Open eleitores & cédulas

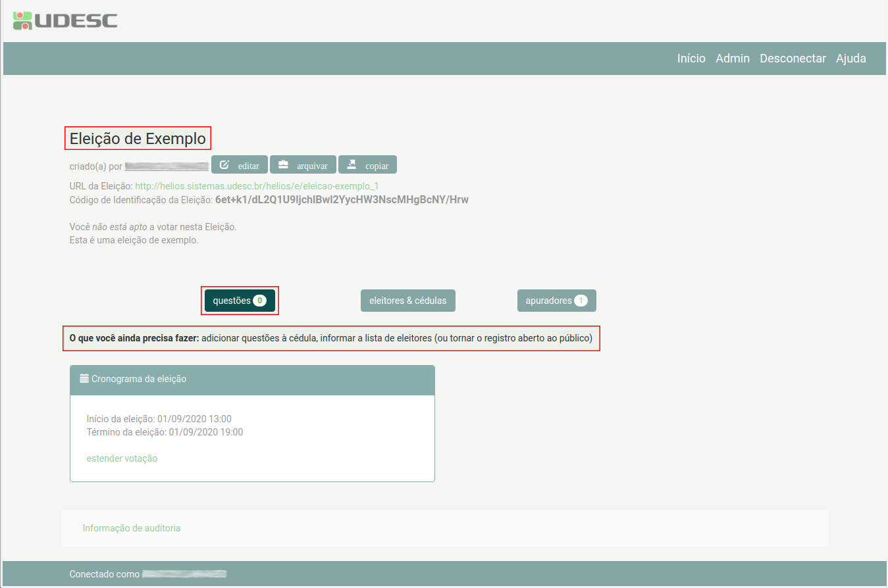click(407, 301)
